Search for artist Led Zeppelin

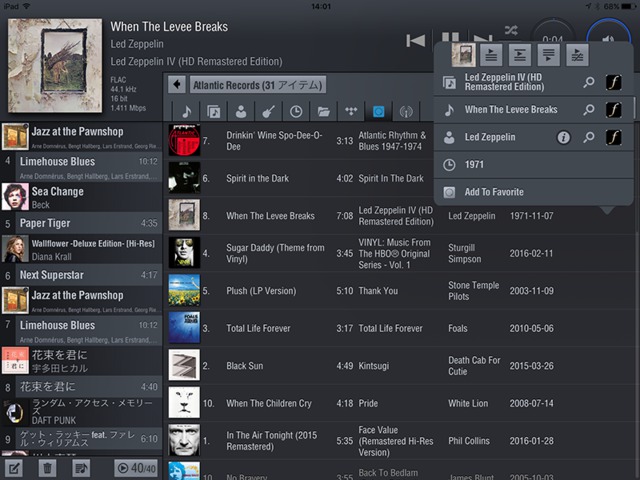coord(589,137)
